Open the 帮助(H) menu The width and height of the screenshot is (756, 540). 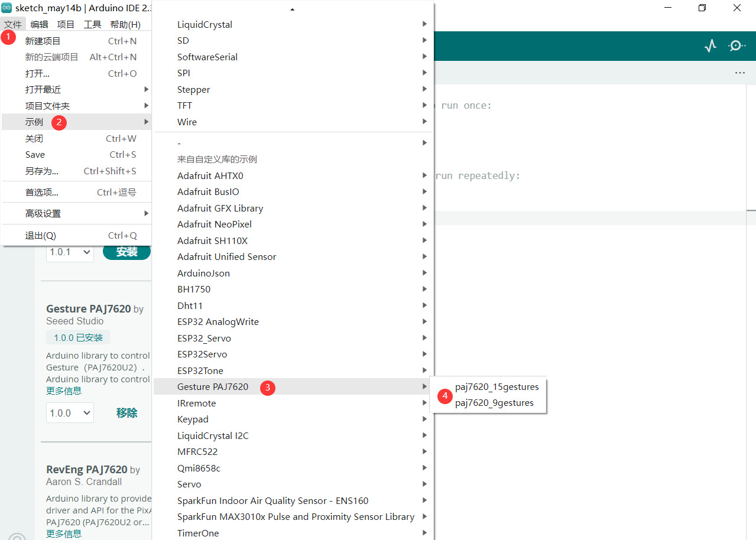(125, 24)
